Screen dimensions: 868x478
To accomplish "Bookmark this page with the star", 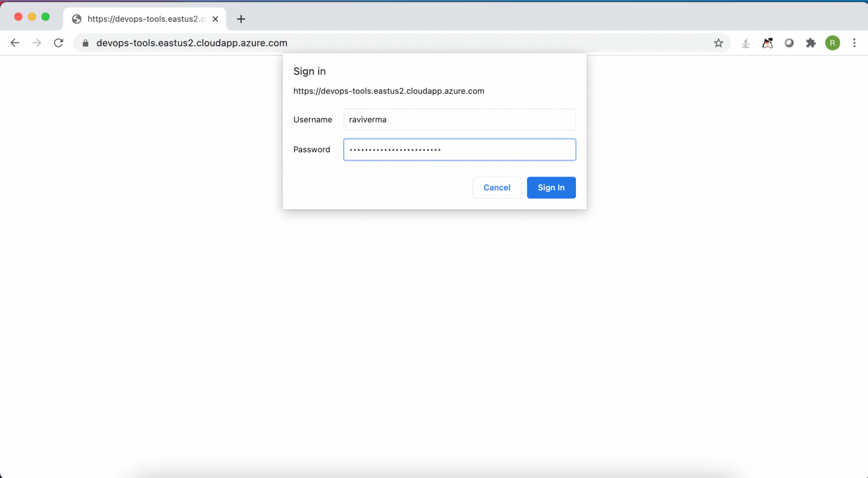I will point(718,42).
